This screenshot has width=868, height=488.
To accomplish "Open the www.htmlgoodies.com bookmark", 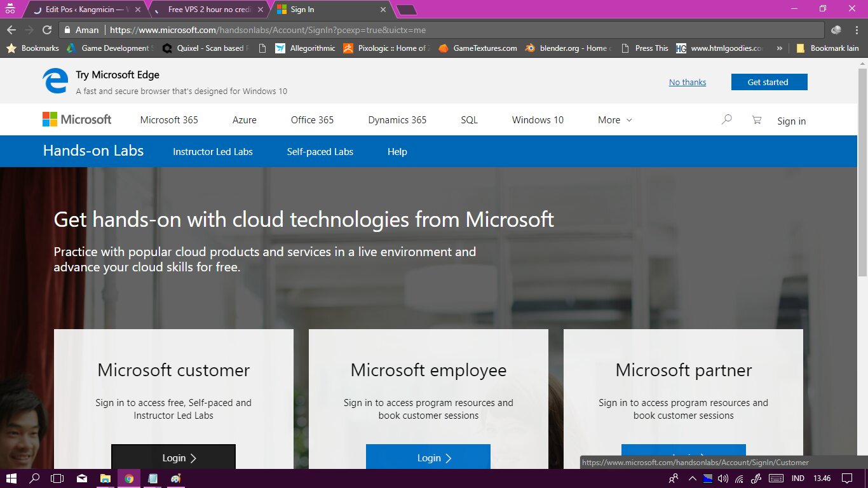I will (x=720, y=48).
